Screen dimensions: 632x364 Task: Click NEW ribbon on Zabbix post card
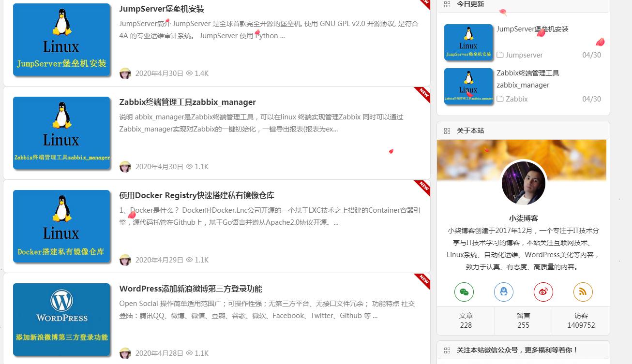coord(422,94)
